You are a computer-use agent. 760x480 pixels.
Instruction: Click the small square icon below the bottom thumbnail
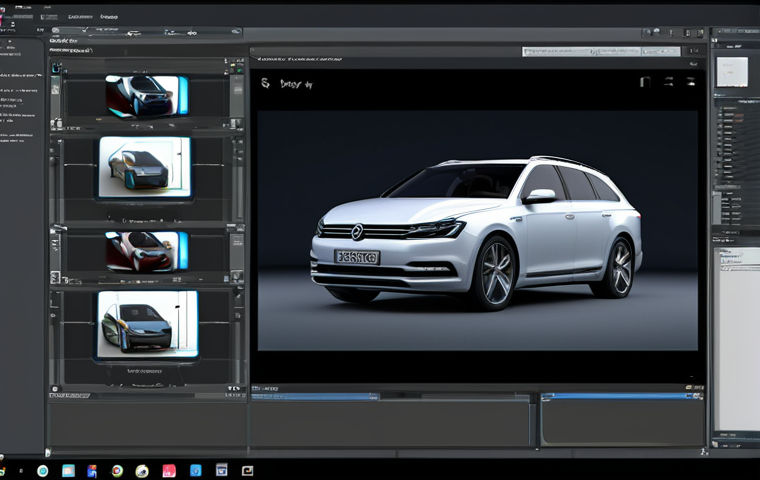(x=55, y=389)
